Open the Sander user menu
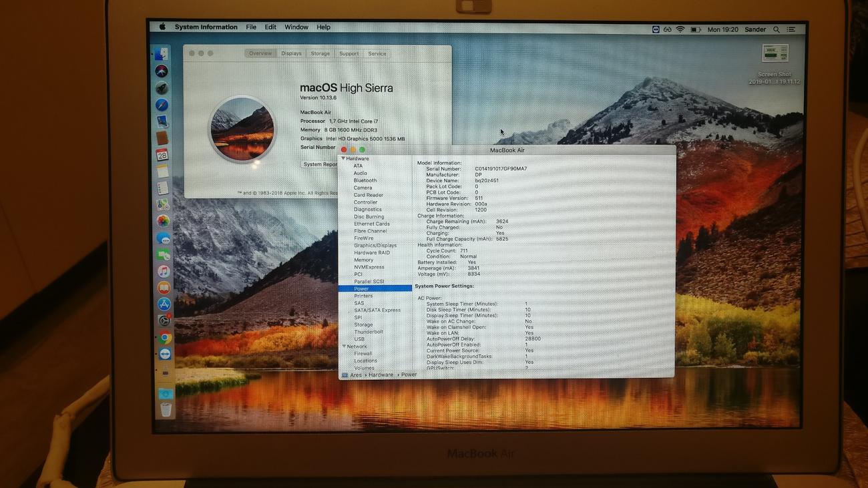This screenshot has height=488, width=868. click(x=755, y=29)
